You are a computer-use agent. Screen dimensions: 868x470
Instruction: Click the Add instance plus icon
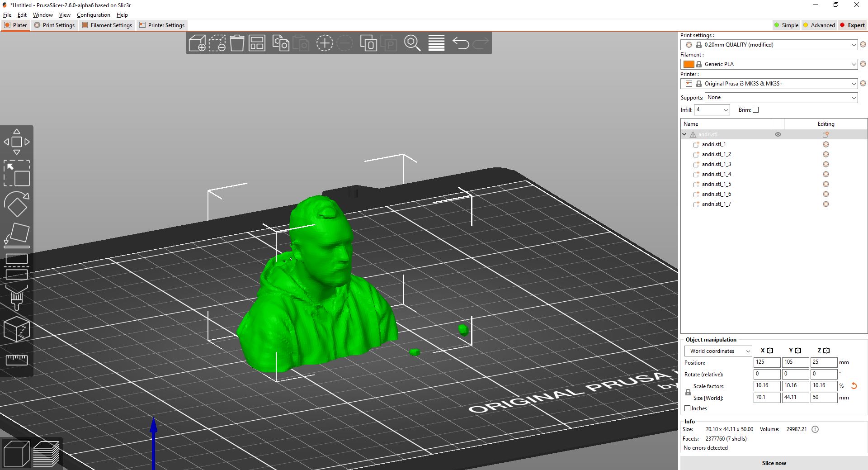click(324, 43)
